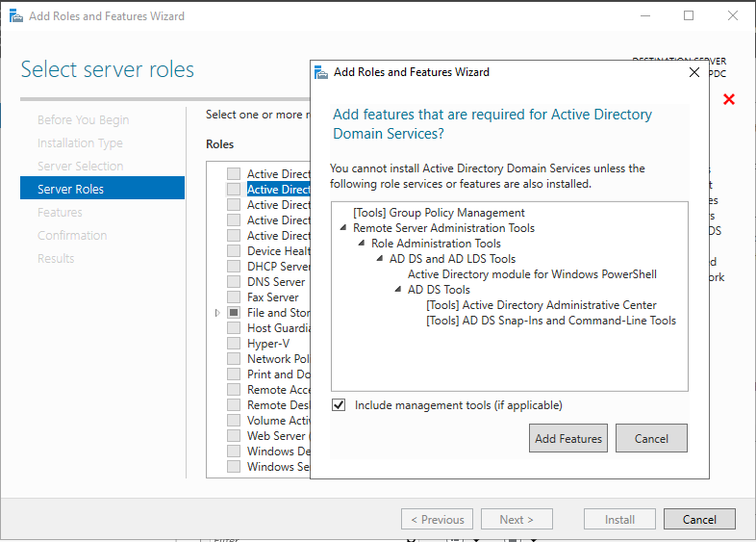Check the Volume Activation Services role
This screenshot has height=542, width=756.
(x=234, y=421)
